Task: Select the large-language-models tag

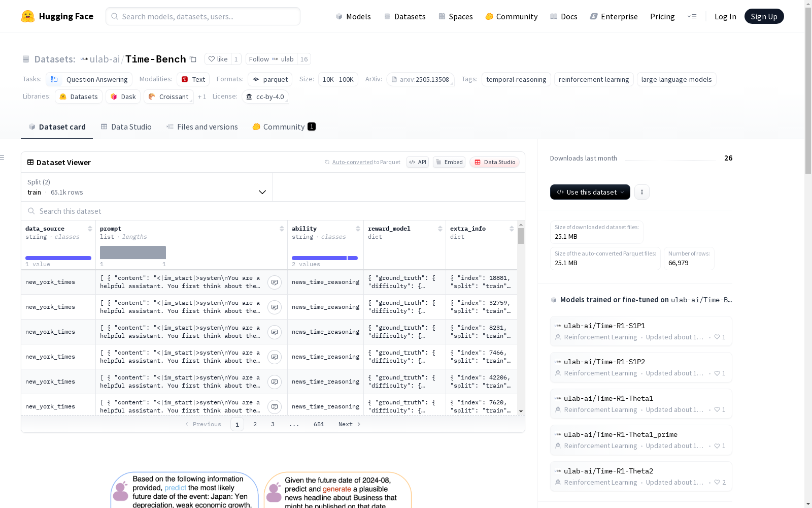Action: [x=676, y=79]
